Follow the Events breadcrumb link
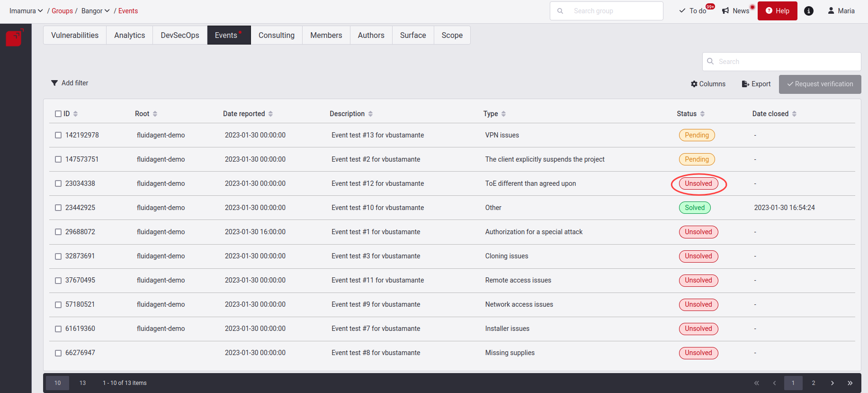 [x=128, y=11]
